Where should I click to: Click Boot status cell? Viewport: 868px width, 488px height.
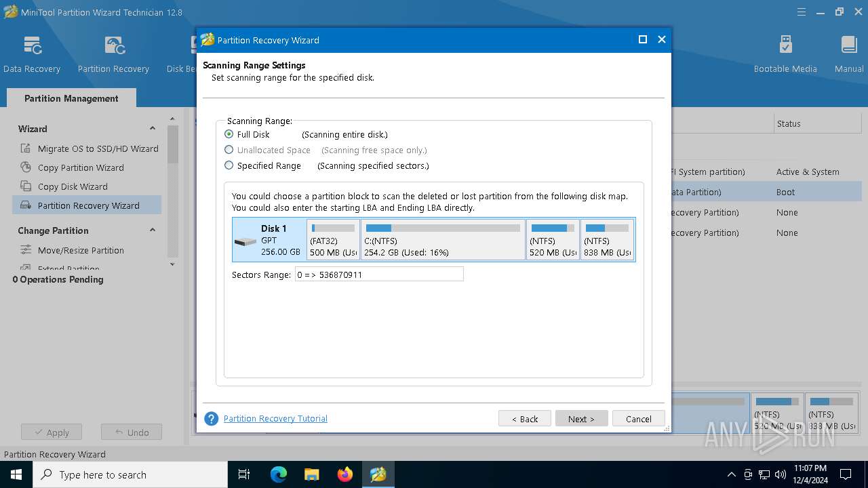pos(785,192)
